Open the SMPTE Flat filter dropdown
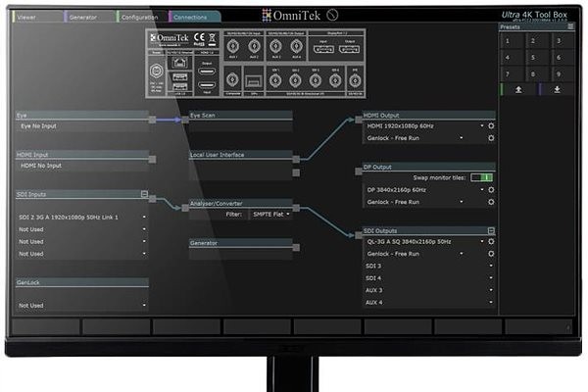This screenshot has height=392, width=588. tap(270, 215)
